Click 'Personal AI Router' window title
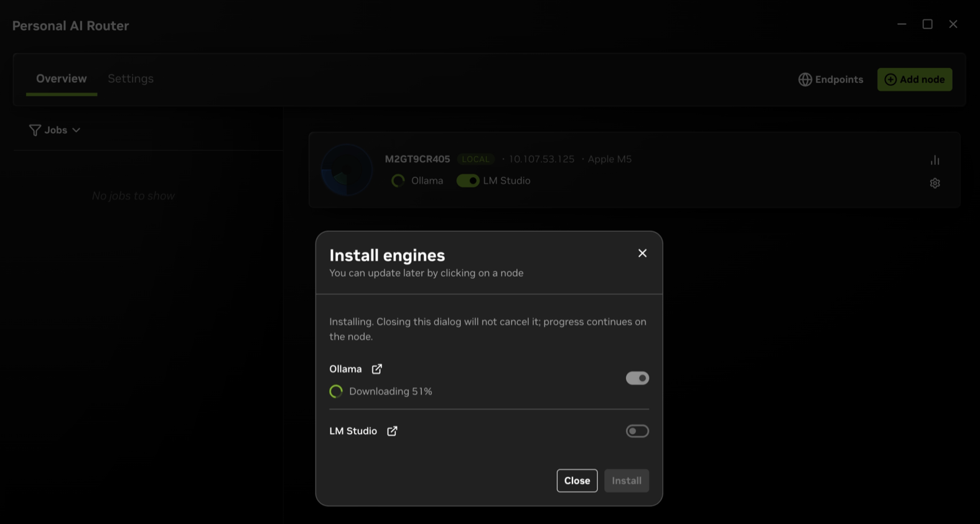 [70, 26]
